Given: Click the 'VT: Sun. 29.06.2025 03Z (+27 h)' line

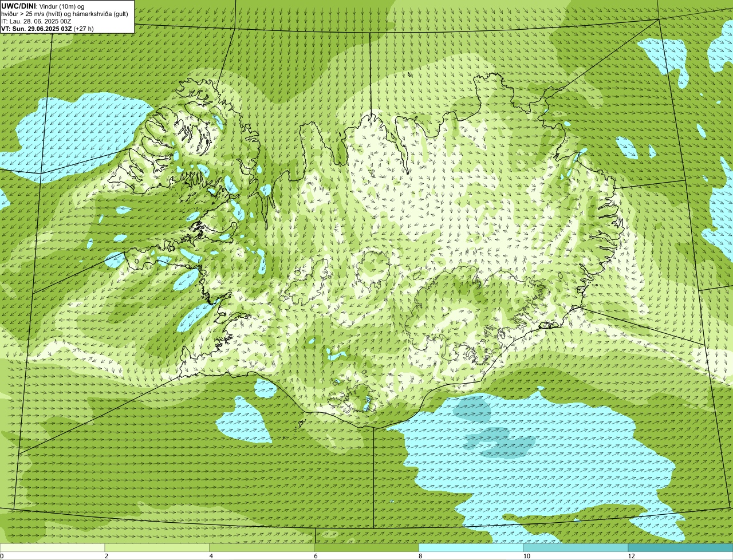Looking at the screenshot, I should (48, 29).
